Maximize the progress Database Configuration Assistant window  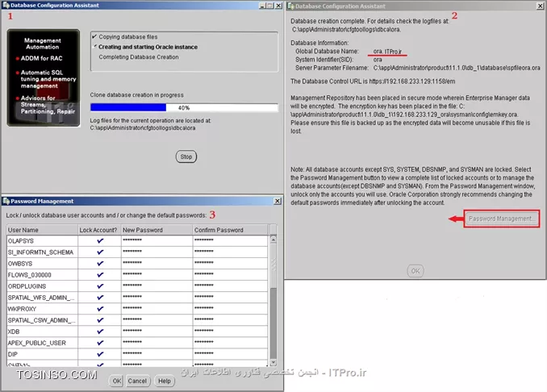(270, 6)
